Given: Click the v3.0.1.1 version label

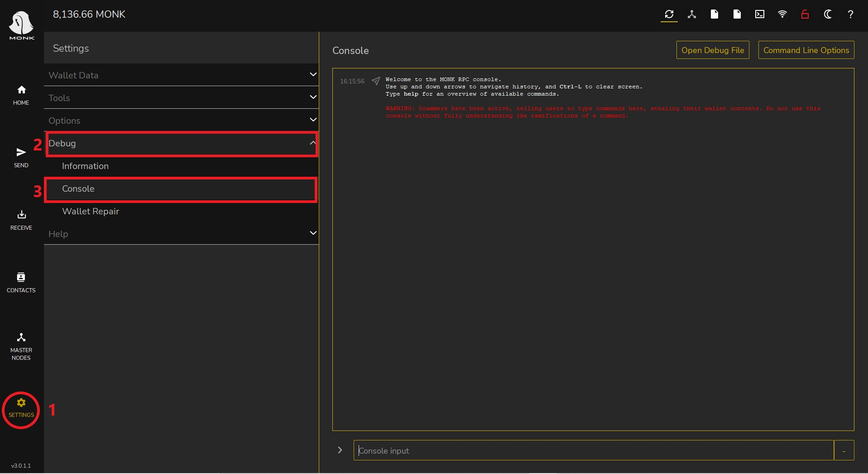Looking at the screenshot, I should pos(21,466).
